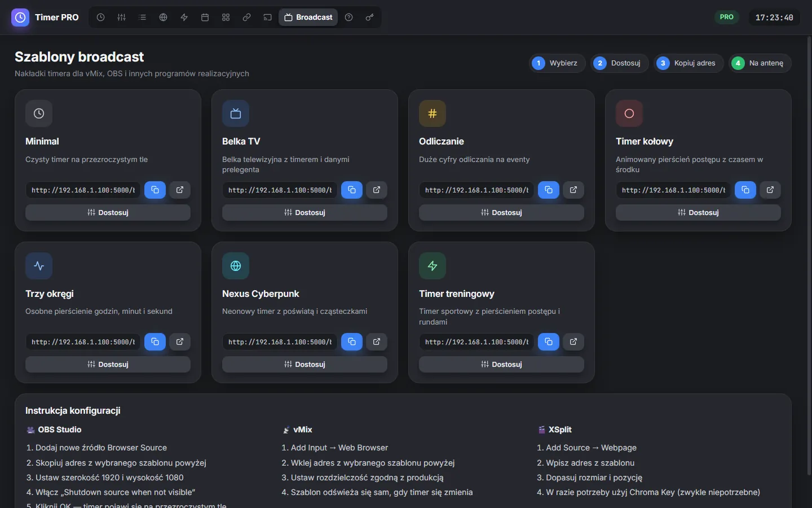Screen dimensions: 812x508
Task: Open Nexus Cyberpunk template in new window
Action: 377,342
